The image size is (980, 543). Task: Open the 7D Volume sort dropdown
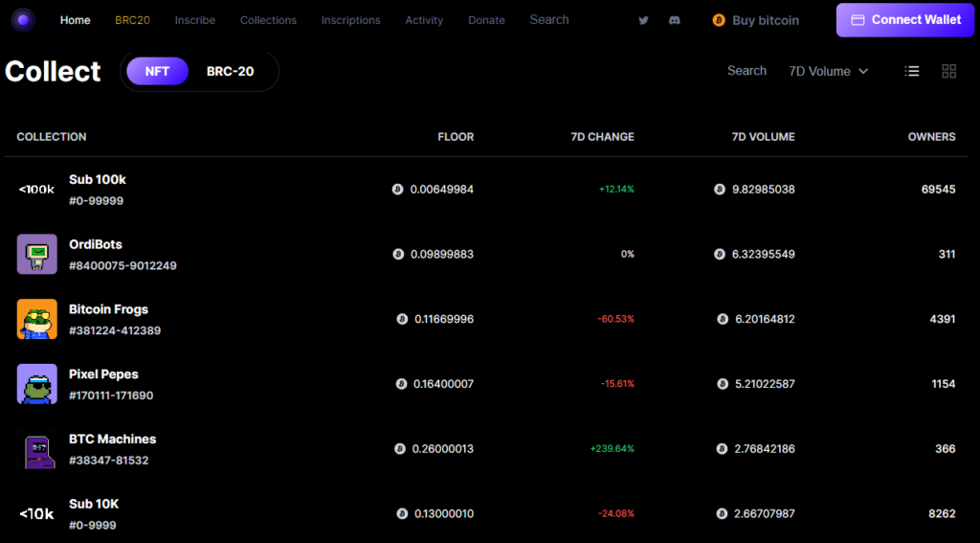828,71
